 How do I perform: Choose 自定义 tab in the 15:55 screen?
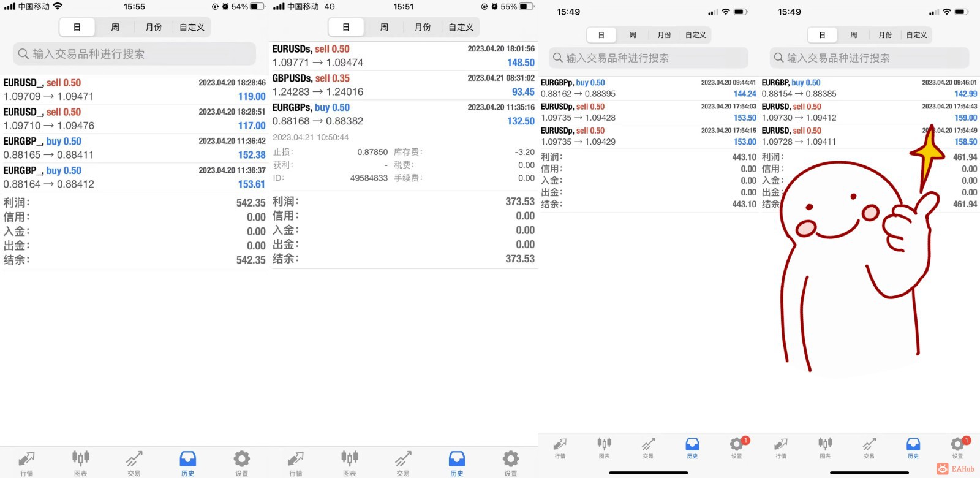tap(192, 27)
